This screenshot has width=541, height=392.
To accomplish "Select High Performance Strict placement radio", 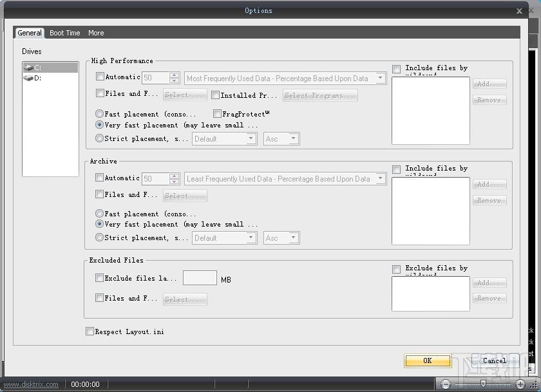I will point(99,138).
